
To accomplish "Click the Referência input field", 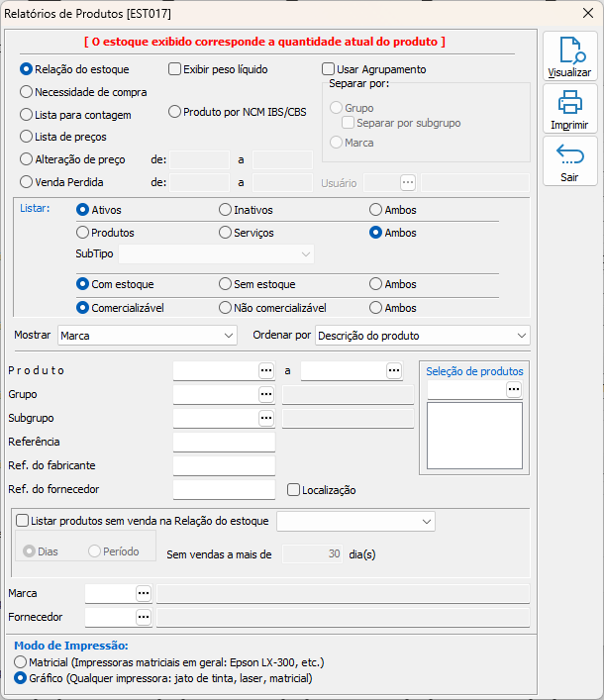I will tap(224, 442).
